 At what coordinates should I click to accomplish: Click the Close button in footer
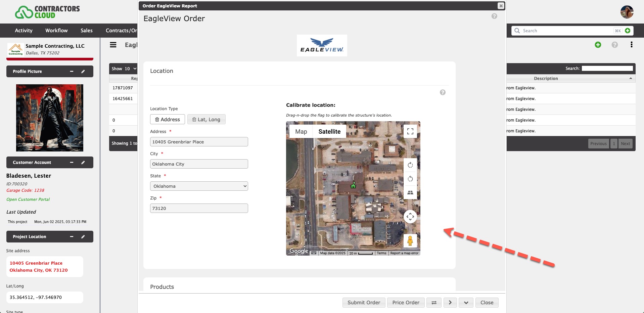pos(487,303)
